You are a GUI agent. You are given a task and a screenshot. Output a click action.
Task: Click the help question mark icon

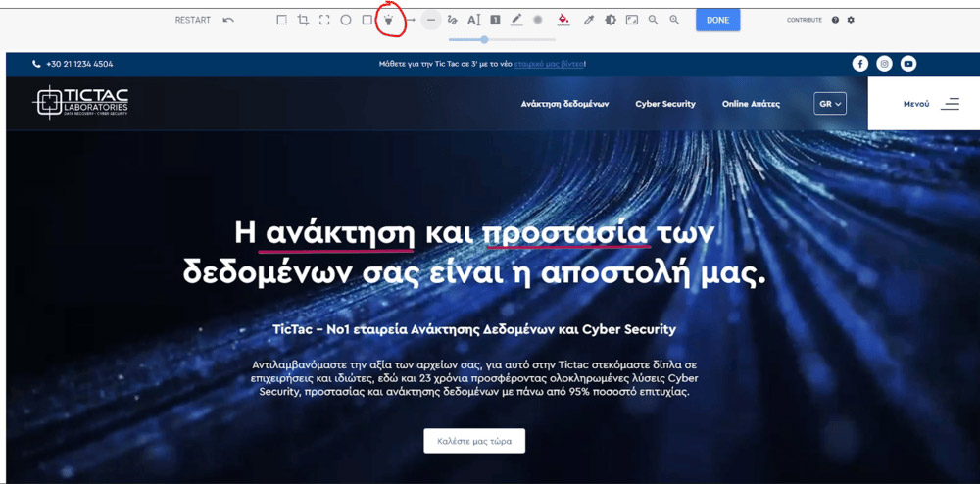point(835,20)
